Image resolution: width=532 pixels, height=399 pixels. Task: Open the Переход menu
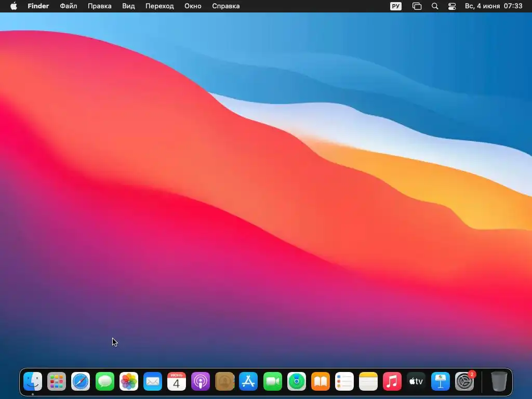pos(159,6)
